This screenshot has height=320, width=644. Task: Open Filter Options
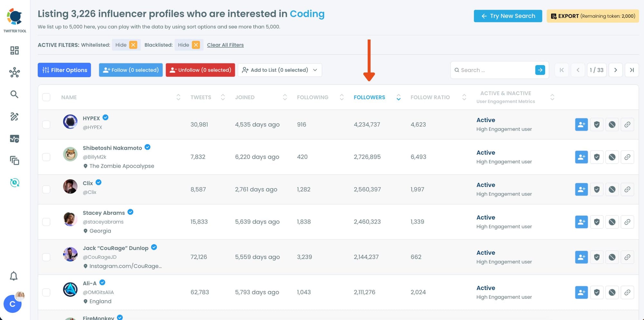pyautogui.click(x=64, y=70)
